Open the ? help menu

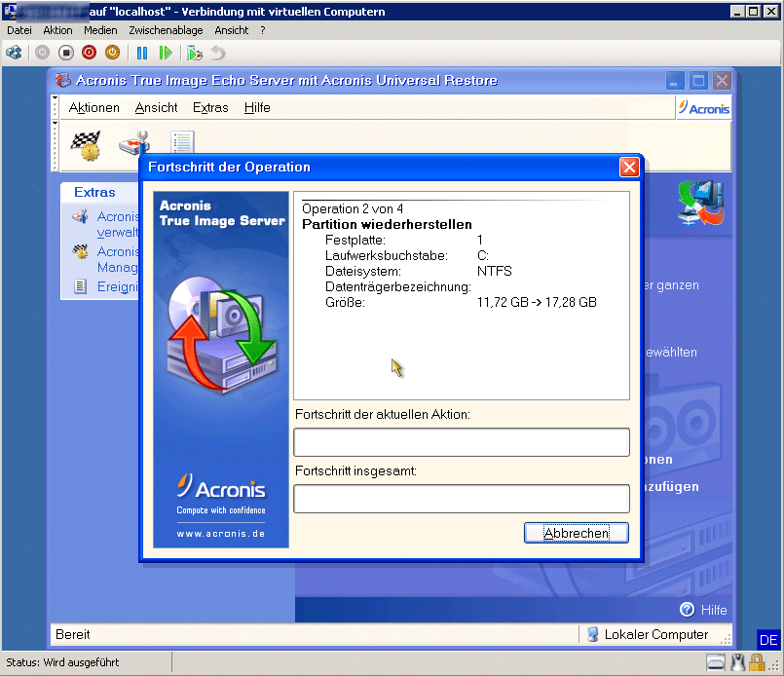pyautogui.click(x=263, y=30)
